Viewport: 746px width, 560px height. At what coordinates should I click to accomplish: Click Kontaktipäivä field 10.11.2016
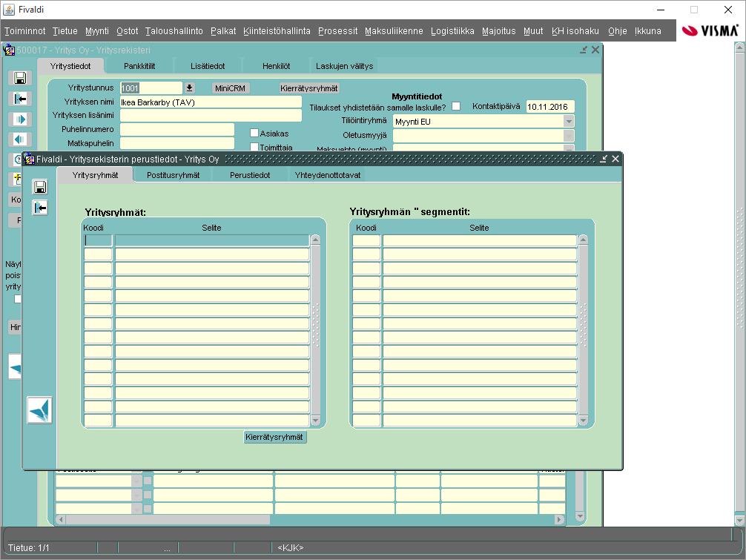550,107
